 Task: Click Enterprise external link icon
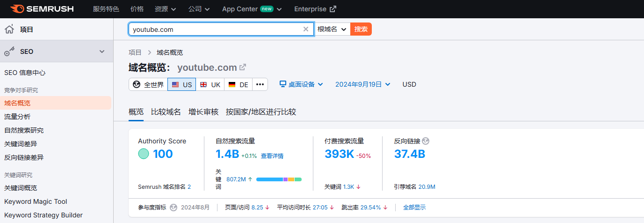point(333,9)
